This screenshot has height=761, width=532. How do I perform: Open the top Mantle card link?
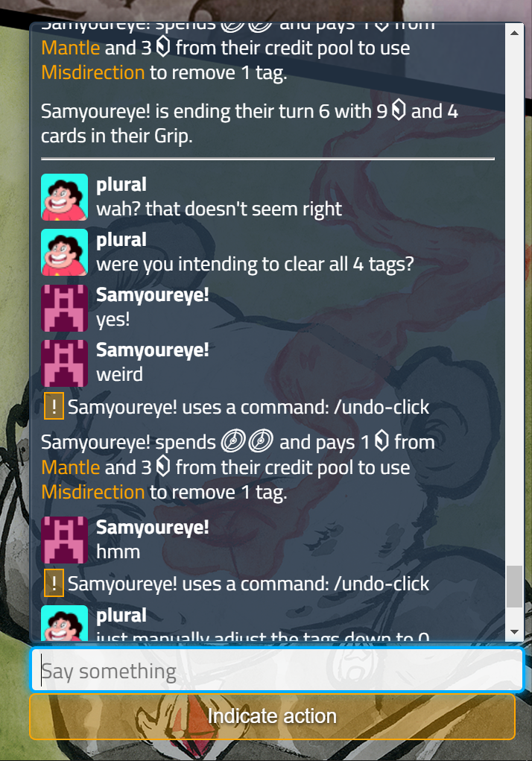(x=71, y=48)
